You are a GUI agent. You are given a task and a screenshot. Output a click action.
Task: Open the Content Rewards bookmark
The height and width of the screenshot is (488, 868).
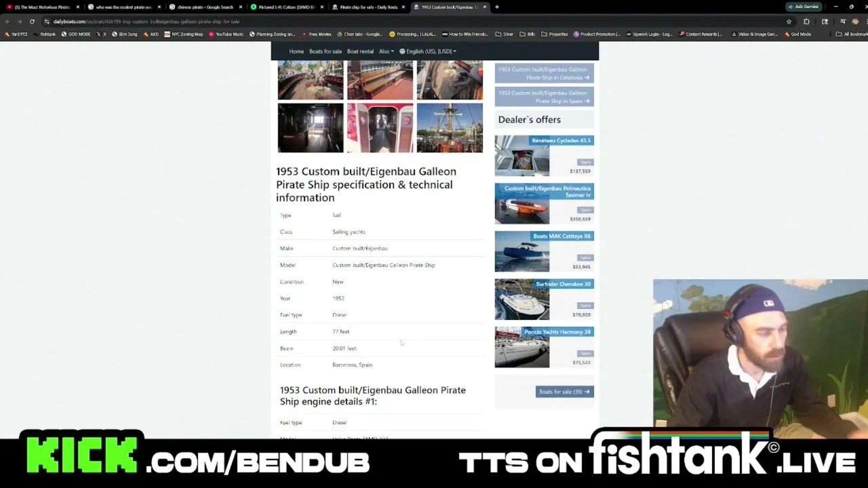point(701,34)
